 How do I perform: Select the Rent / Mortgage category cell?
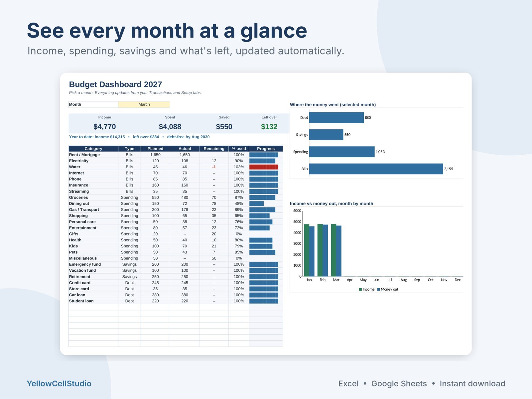pyautogui.click(x=93, y=155)
